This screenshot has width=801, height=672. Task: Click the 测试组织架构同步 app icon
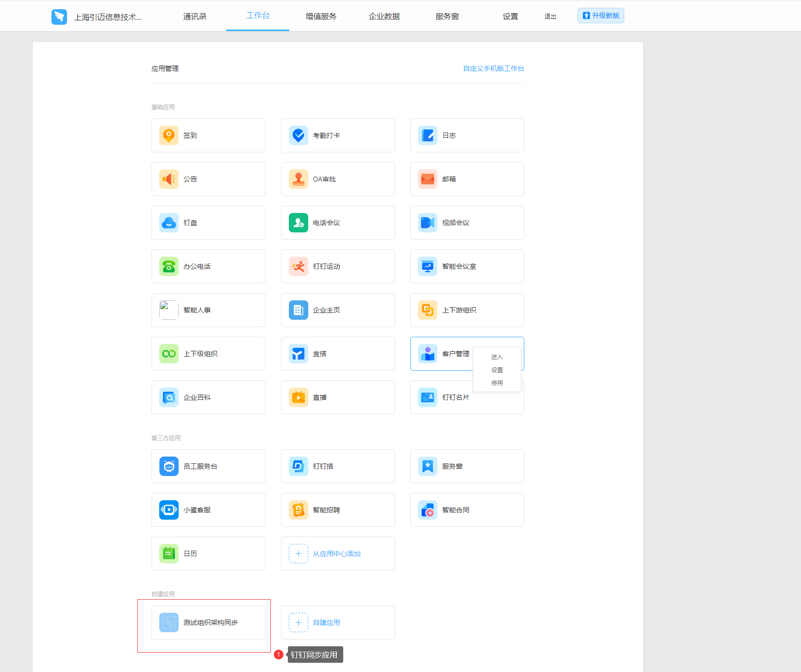point(169,623)
